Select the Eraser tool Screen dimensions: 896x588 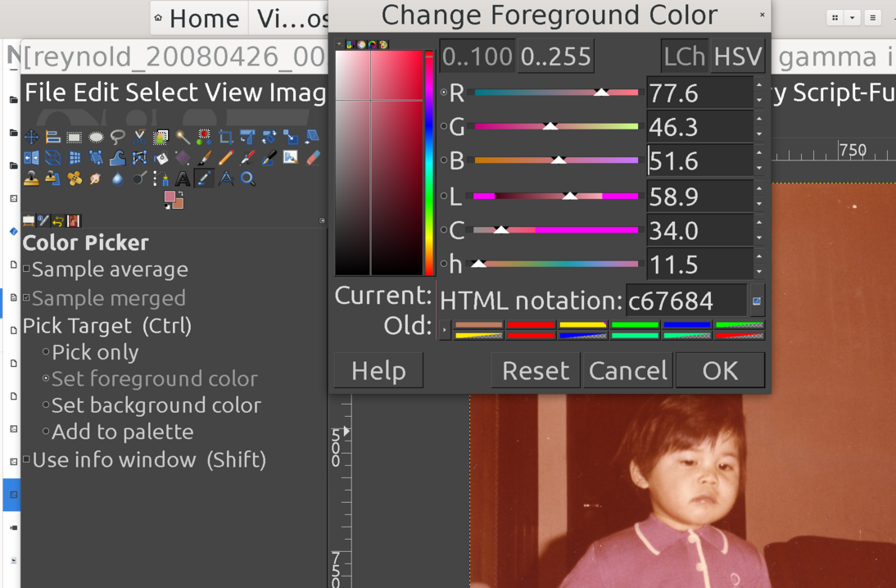coord(312,157)
